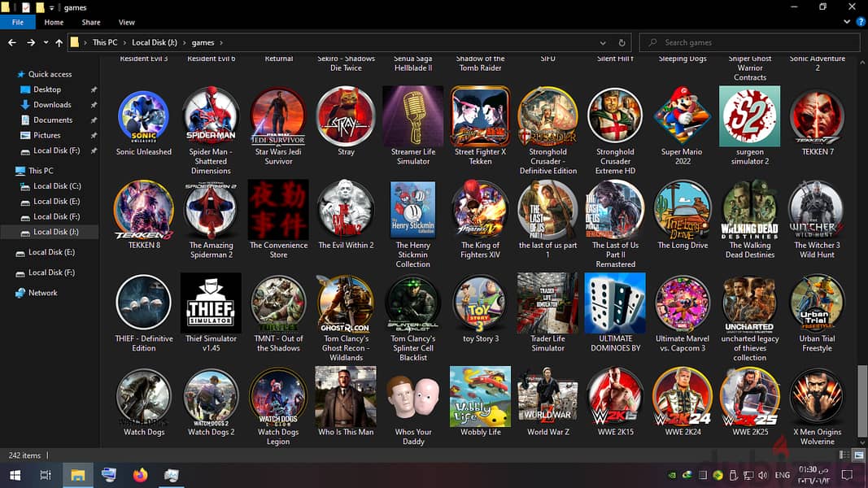The width and height of the screenshot is (868, 488).
Task: Open Desktop in the sidebar
Action: click(x=47, y=89)
